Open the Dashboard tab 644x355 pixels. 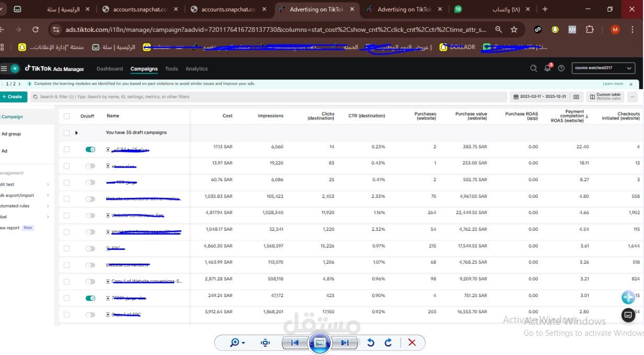pos(110,68)
